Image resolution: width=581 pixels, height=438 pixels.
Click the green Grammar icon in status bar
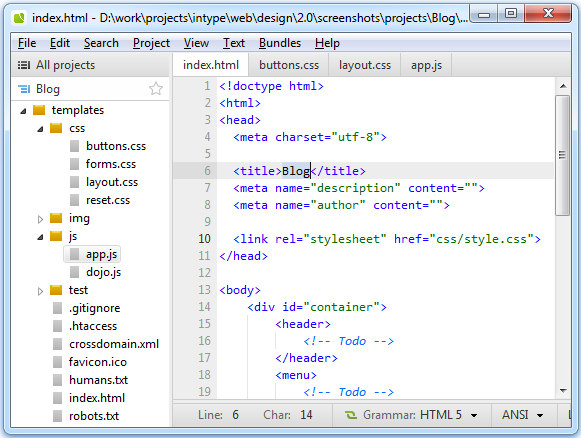tap(351, 415)
